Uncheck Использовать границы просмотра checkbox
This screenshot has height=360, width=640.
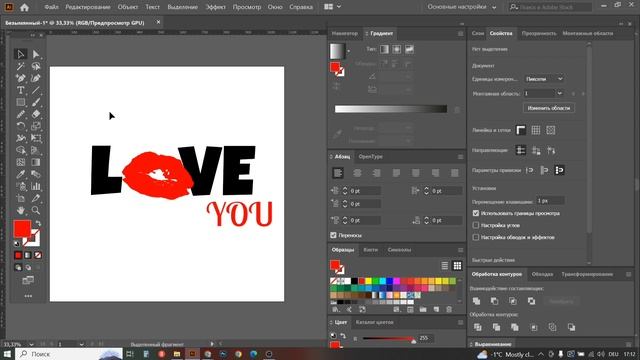click(476, 213)
